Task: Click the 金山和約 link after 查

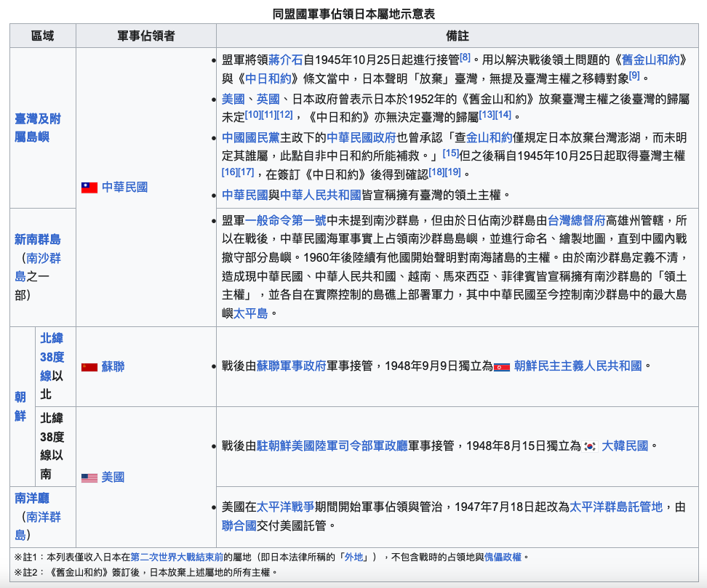Action: pyautogui.click(x=490, y=137)
